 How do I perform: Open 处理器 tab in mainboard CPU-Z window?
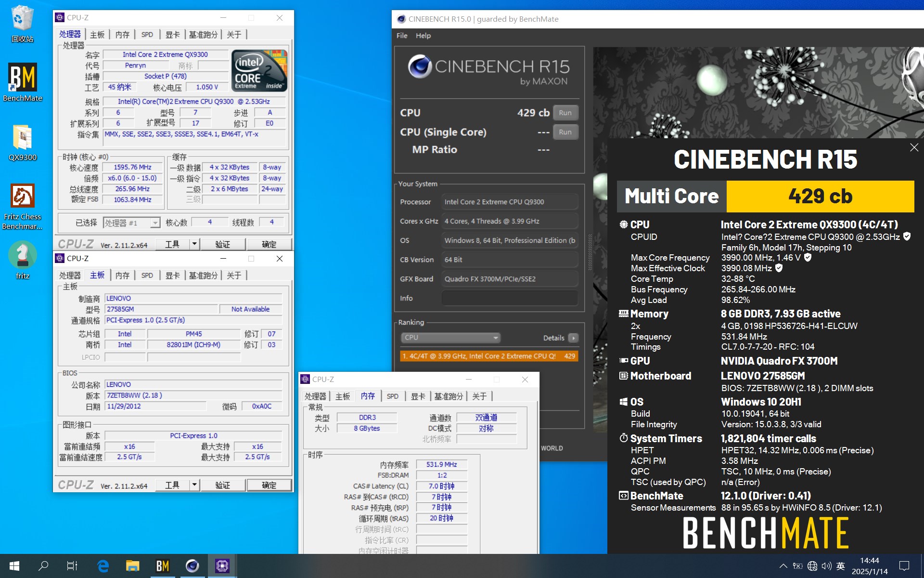coord(70,276)
